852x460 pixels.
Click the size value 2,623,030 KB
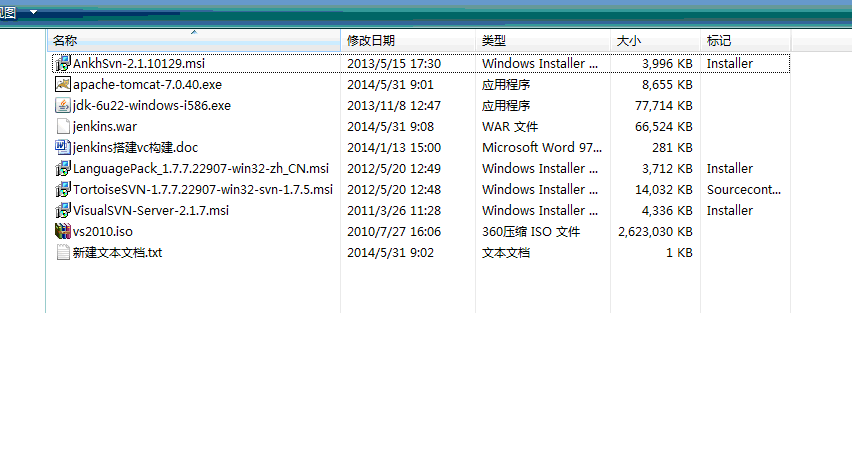point(655,232)
